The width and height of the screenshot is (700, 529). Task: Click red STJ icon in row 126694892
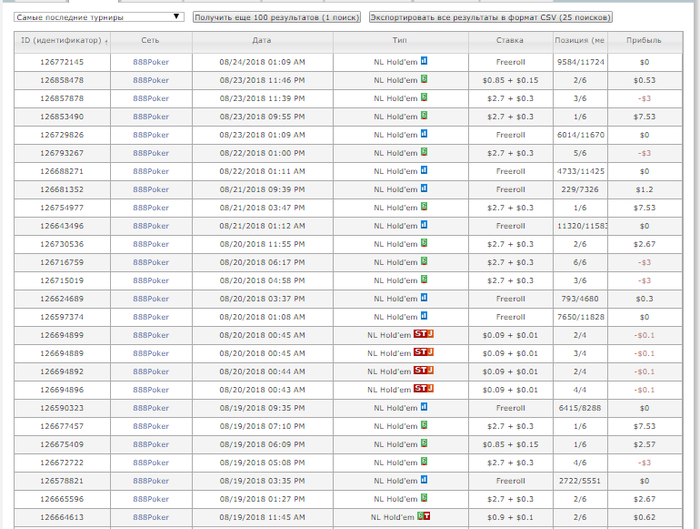point(423,371)
